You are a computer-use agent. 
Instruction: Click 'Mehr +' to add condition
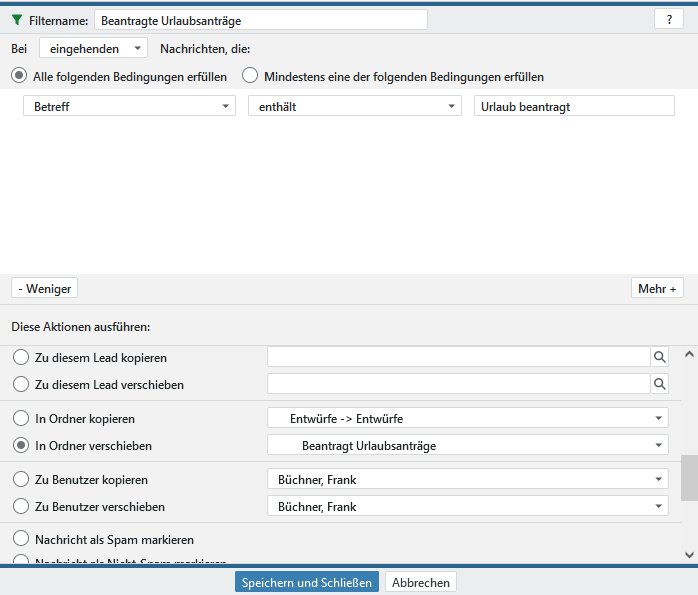657,289
